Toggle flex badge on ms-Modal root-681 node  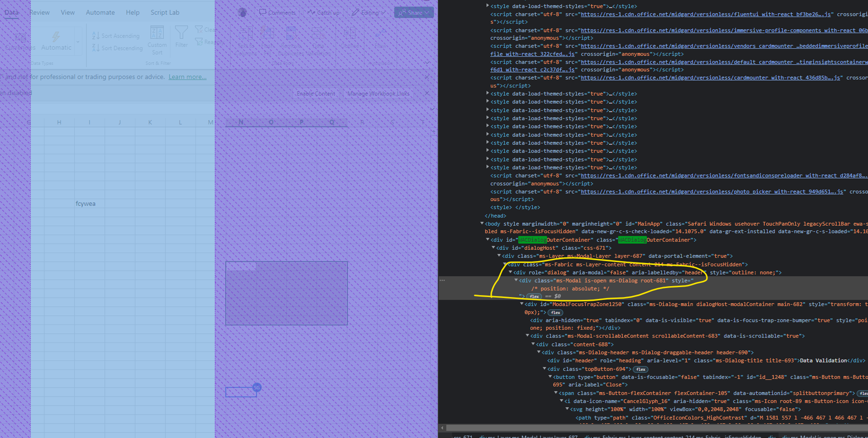(534, 296)
